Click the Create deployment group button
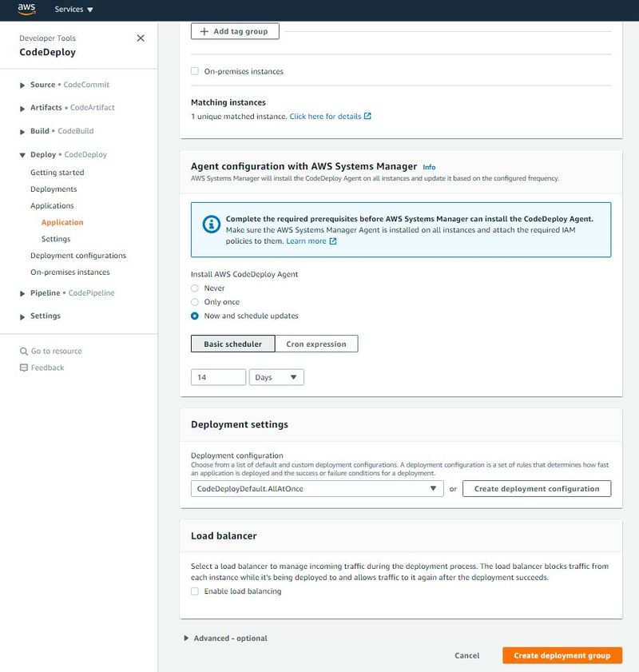 562,655
